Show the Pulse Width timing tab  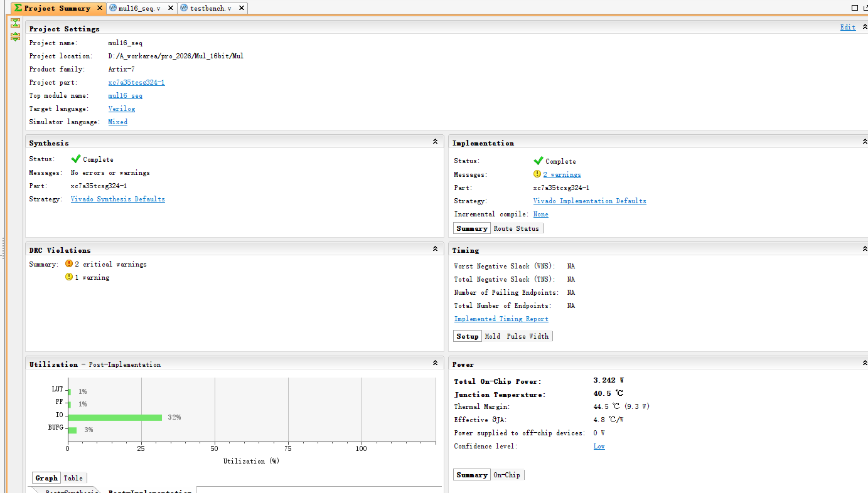pos(528,336)
